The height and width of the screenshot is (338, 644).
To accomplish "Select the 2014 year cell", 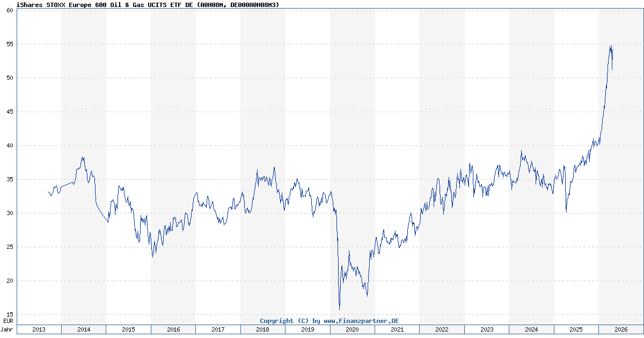I will coord(84,330).
